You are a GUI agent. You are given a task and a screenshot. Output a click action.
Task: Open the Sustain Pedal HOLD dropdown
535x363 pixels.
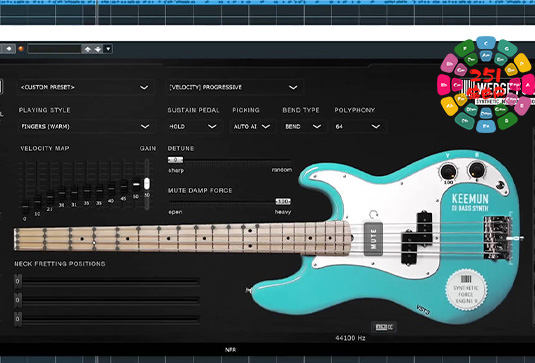coord(193,127)
